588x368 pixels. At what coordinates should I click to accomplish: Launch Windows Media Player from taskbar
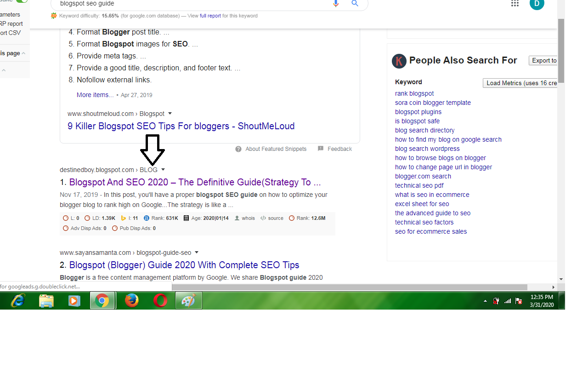point(73,301)
